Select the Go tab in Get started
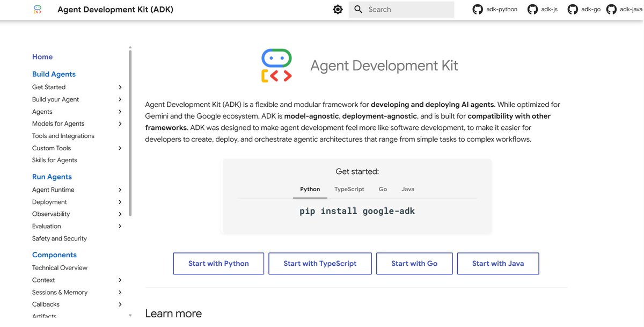This screenshot has width=644, height=327. coord(383,189)
